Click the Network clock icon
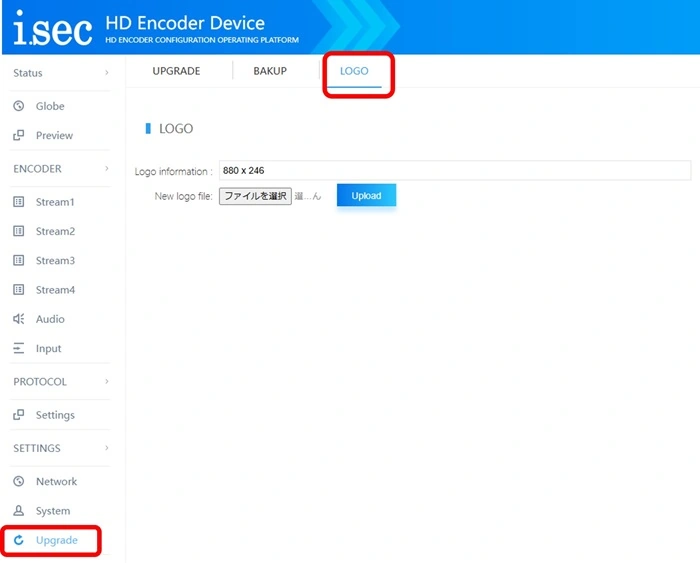Image resolution: width=700 pixels, height=563 pixels. click(19, 481)
